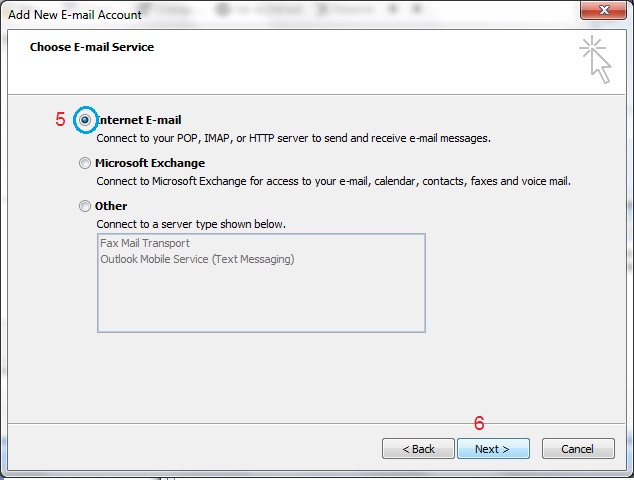This screenshot has height=480, width=634.
Task: Select the Internet E-mail radio button
Action: 85,120
